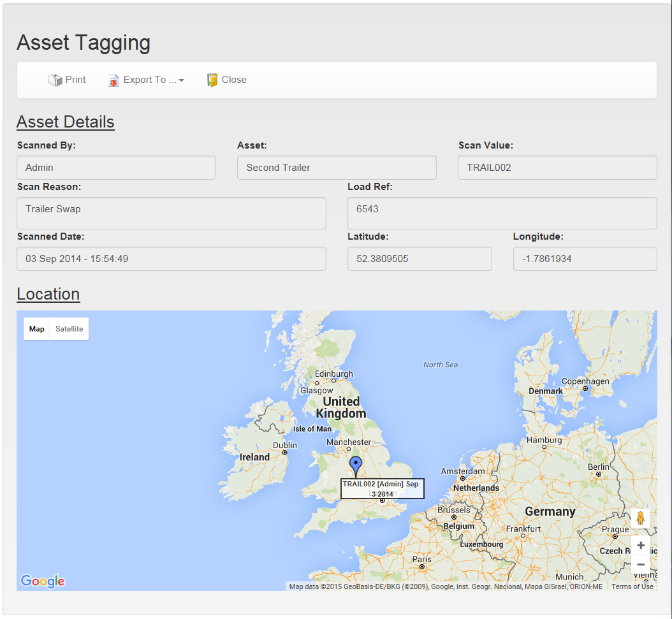Click the blue map marker pin
This screenshot has width=672, height=619.
coord(356,466)
